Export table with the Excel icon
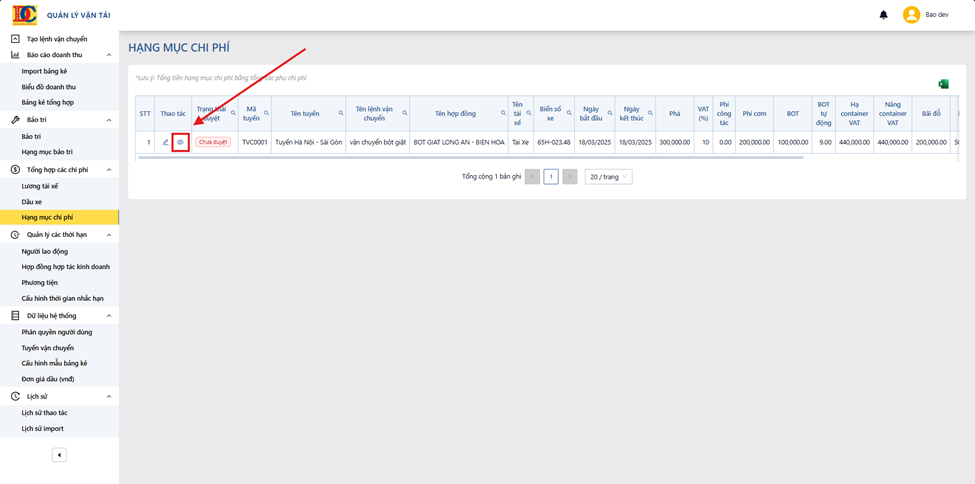Viewport: 975px width, 484px height. [x=943, y=84]
